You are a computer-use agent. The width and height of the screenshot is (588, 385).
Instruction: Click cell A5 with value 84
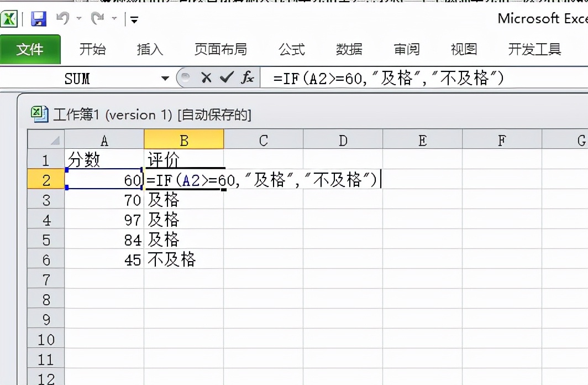pyautogui.click(x=104, y=240)
